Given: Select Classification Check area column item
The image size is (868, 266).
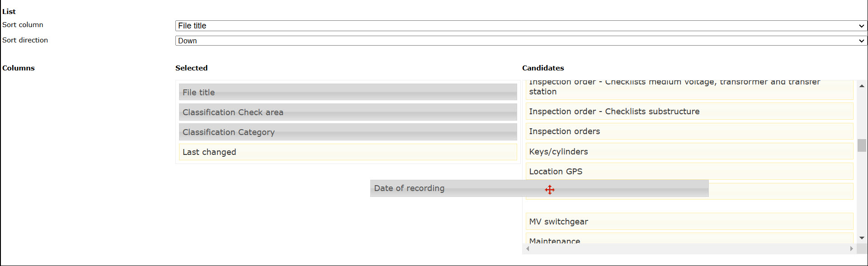Looking at the screenshot, I should pos(348,112).
